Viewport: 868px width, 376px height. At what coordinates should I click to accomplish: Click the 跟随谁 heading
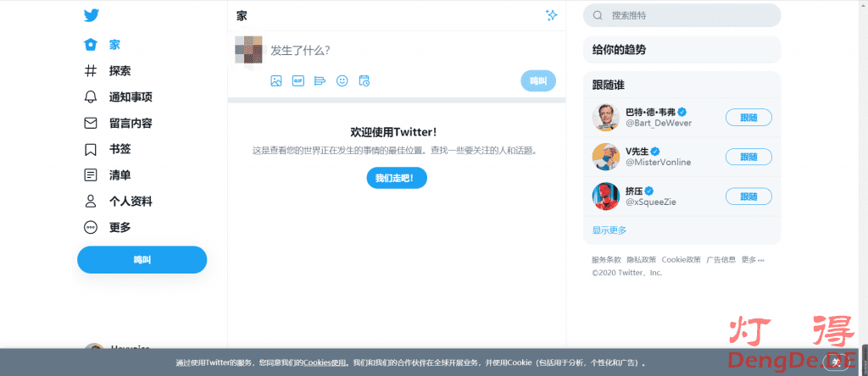609,86
